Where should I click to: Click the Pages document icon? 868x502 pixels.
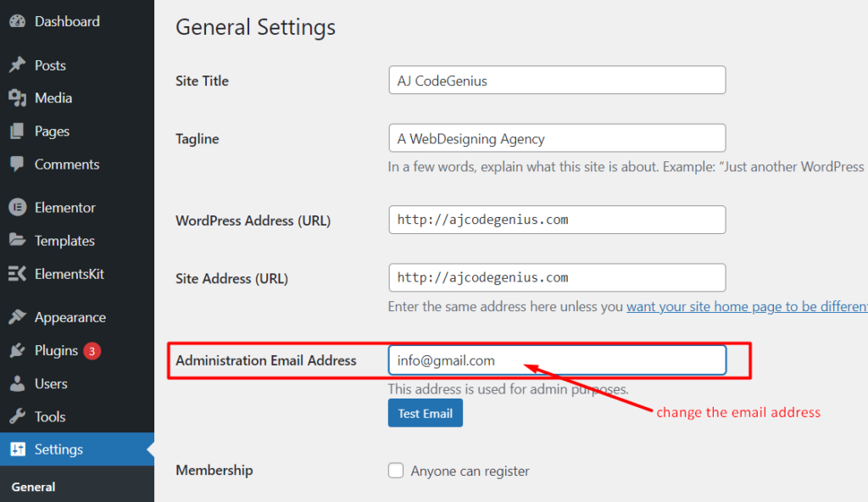tap(17, 131)
